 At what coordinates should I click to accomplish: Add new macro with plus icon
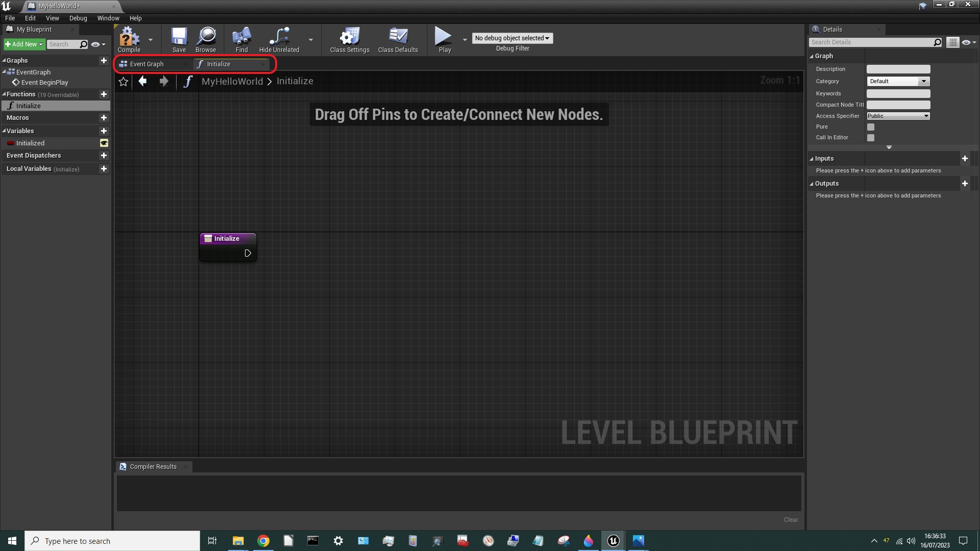pos(104,118)
